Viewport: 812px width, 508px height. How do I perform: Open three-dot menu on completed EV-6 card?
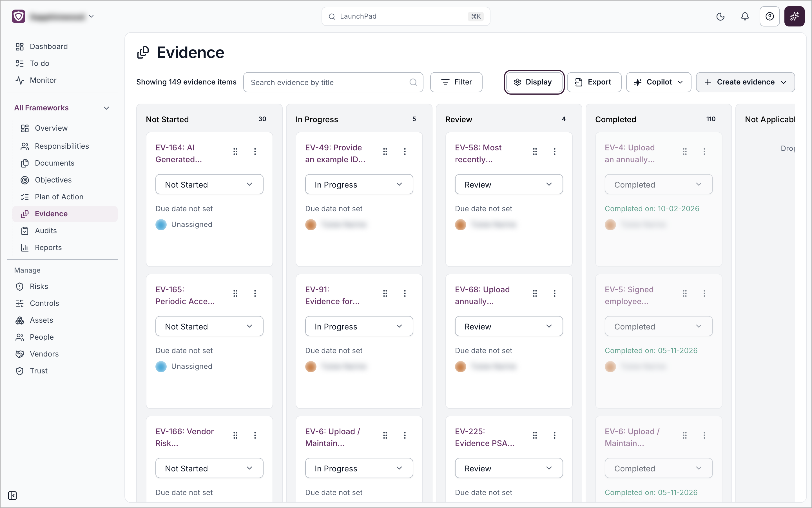point(704,435)
